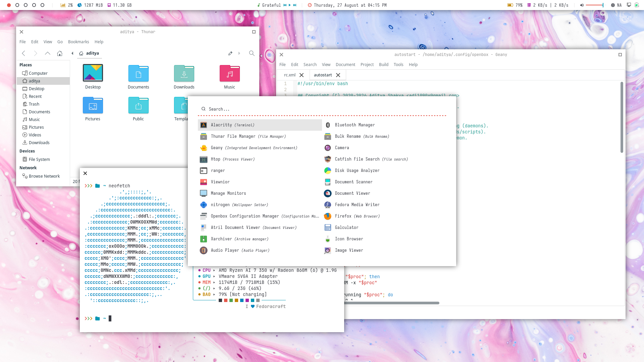Viewport: 644px width, 362px height.
Task: Launch Catfish File Search
Action: (x=384, y=159)
